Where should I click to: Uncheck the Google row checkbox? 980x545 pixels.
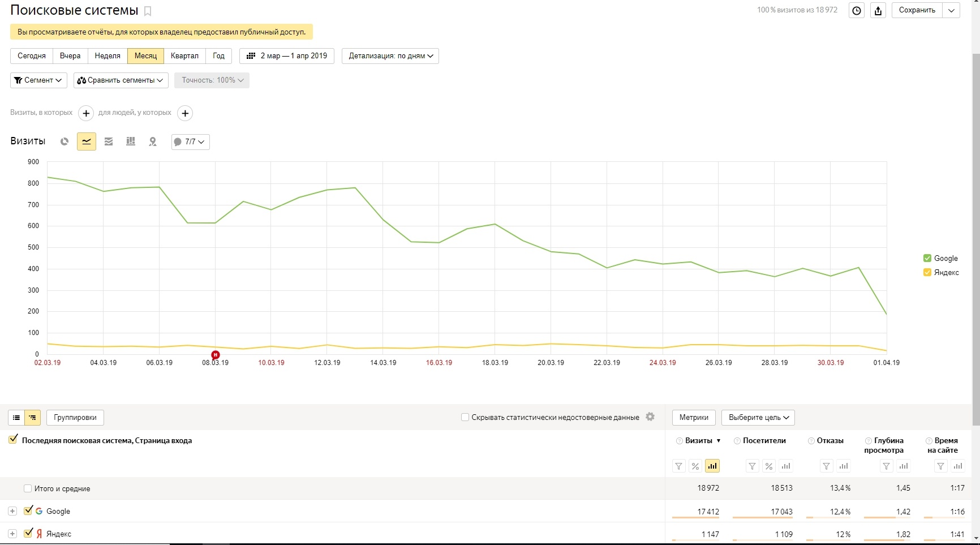click(x=28, y=510)
